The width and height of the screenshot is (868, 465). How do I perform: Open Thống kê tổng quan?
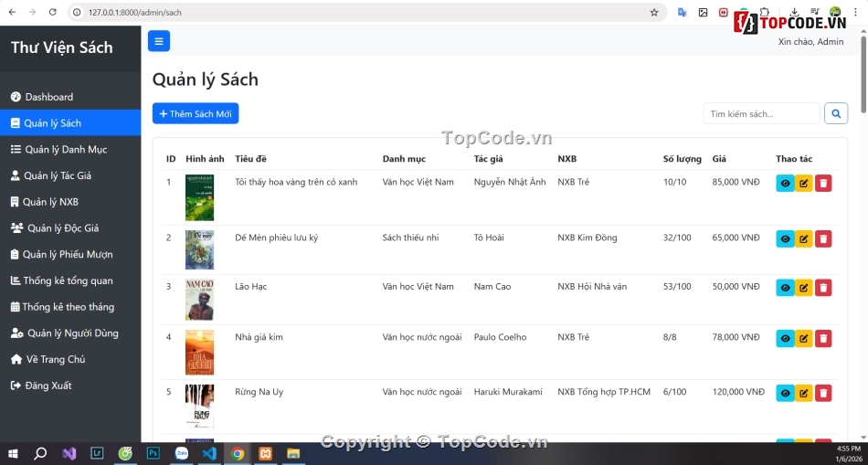tap(70, 280)
